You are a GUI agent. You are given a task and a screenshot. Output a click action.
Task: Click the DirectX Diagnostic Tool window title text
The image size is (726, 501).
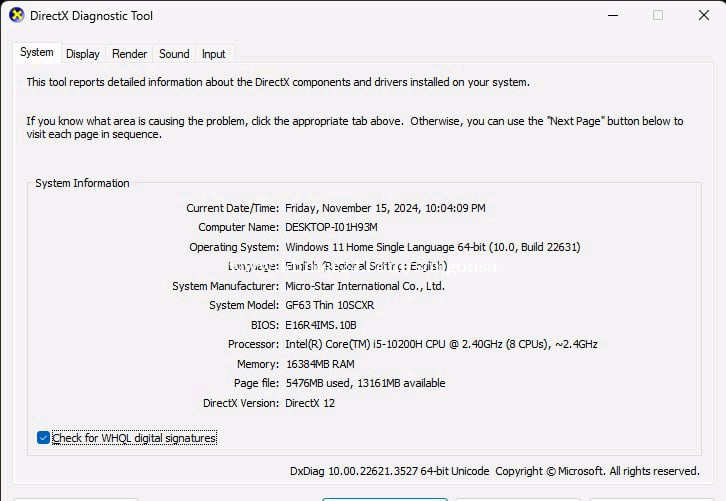point(91,16)
